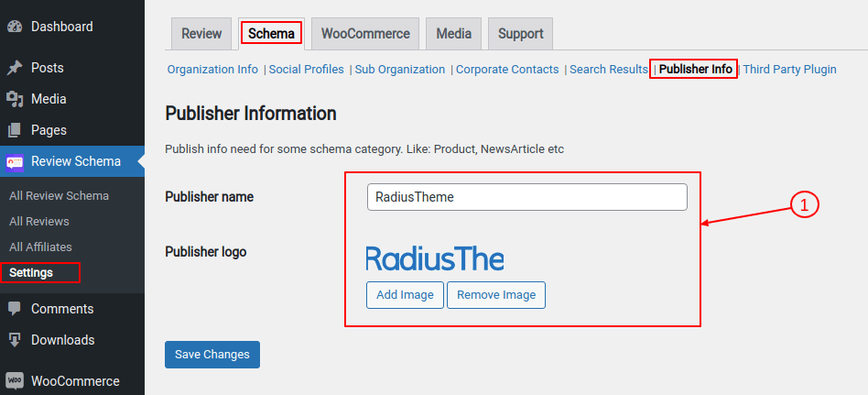Click the Pages document icon
Image resolution: width=868 pixels, height=395 pixels.
pos(15,130)
